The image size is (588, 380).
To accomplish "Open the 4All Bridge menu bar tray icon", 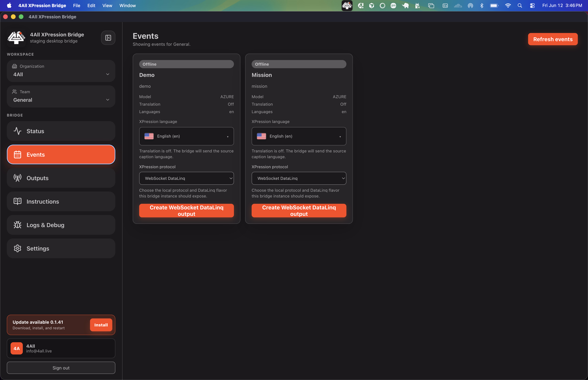I will [347, 5].
